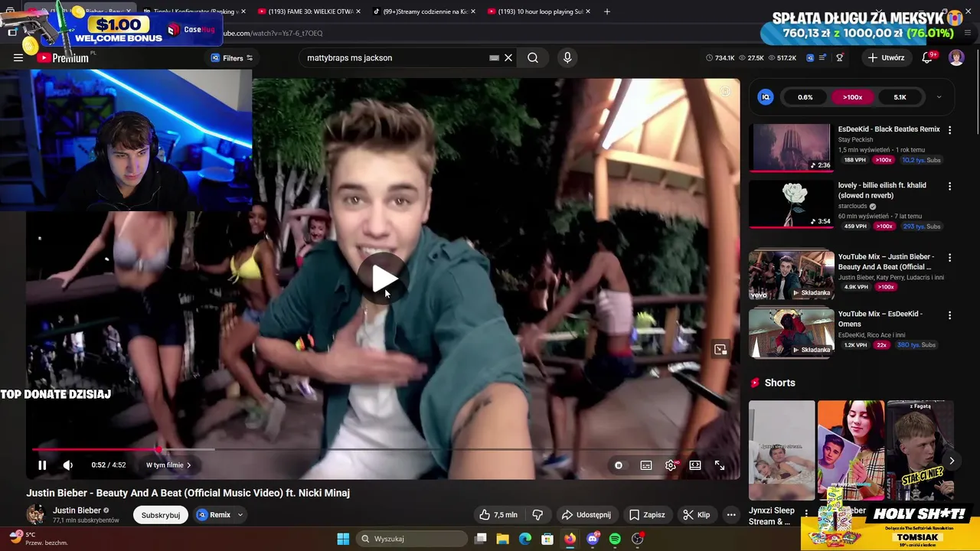Expand the Remix dropdown arrow
The image size is (980, 551).
coord(240,515)
